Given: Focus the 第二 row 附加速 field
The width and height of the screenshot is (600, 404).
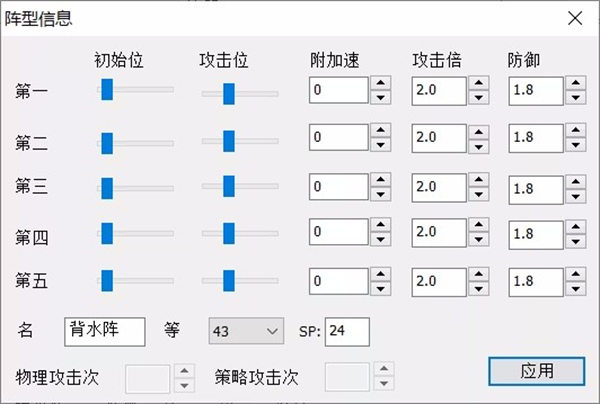Looking at the screenshot, I should tap(339, 137).
